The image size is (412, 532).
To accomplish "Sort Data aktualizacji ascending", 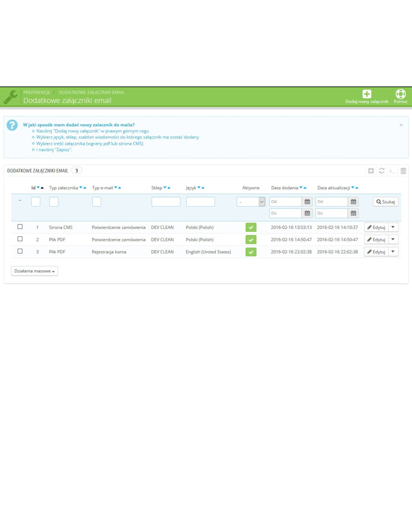I will (x=357, y=188).
